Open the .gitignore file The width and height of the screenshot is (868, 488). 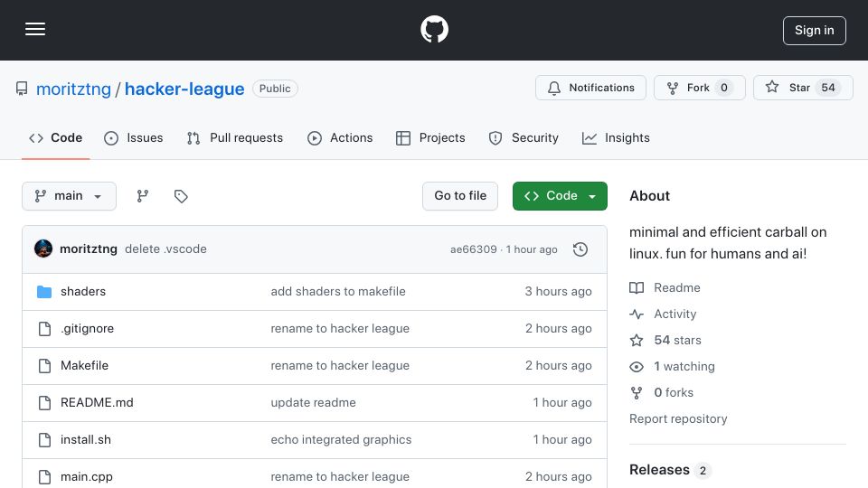(87, 329)
